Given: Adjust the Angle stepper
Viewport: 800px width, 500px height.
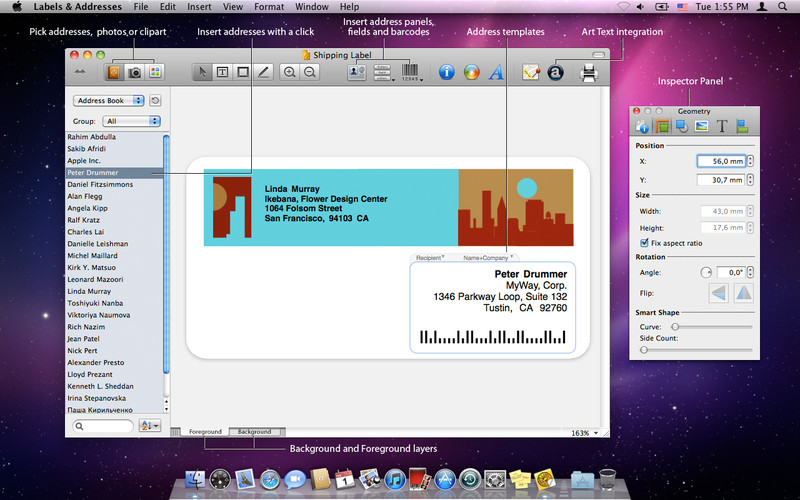Looking at the screenshot, I should 751,272.
